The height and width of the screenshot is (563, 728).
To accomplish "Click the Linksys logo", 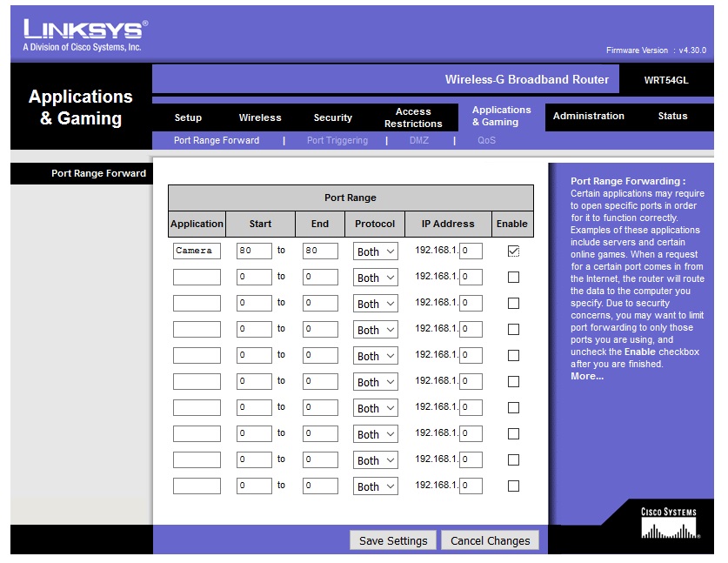I will [85, 34].
